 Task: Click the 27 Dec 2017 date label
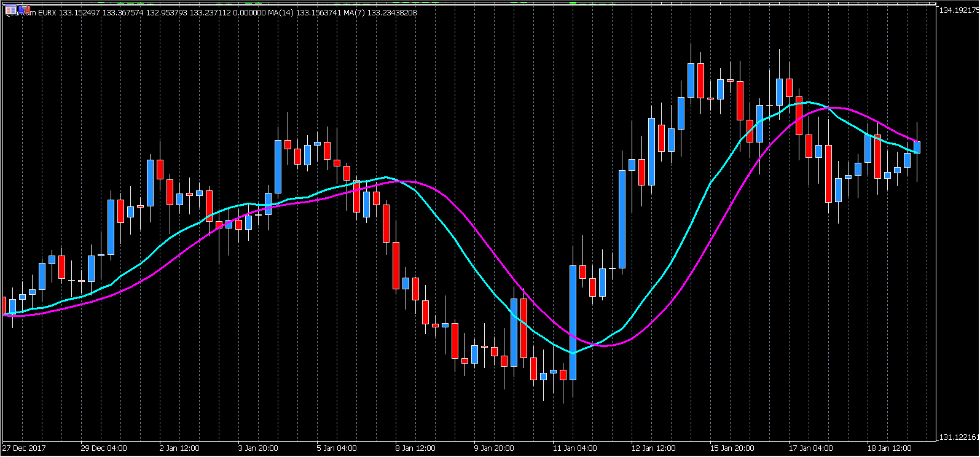25,448
